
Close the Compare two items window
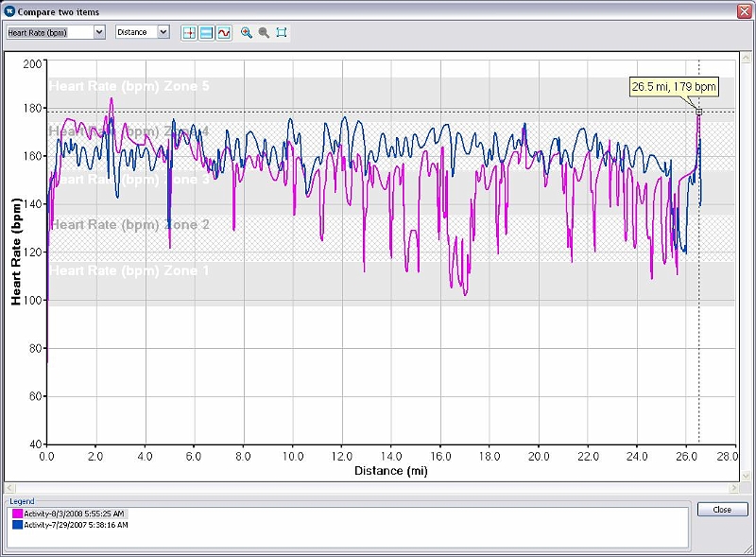[745, 11]
